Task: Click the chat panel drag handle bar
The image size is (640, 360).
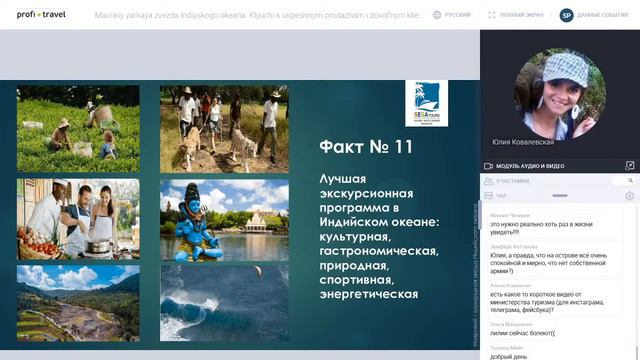Action: click(560, 196)
